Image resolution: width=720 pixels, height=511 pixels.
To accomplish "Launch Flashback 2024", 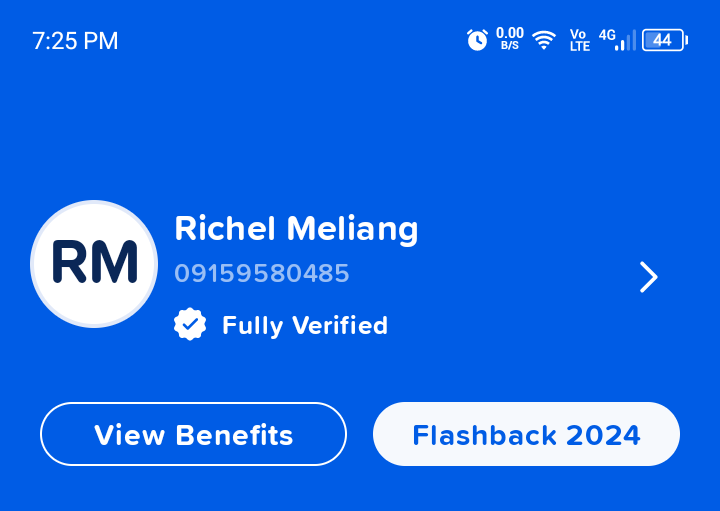I will pos(526,435).
